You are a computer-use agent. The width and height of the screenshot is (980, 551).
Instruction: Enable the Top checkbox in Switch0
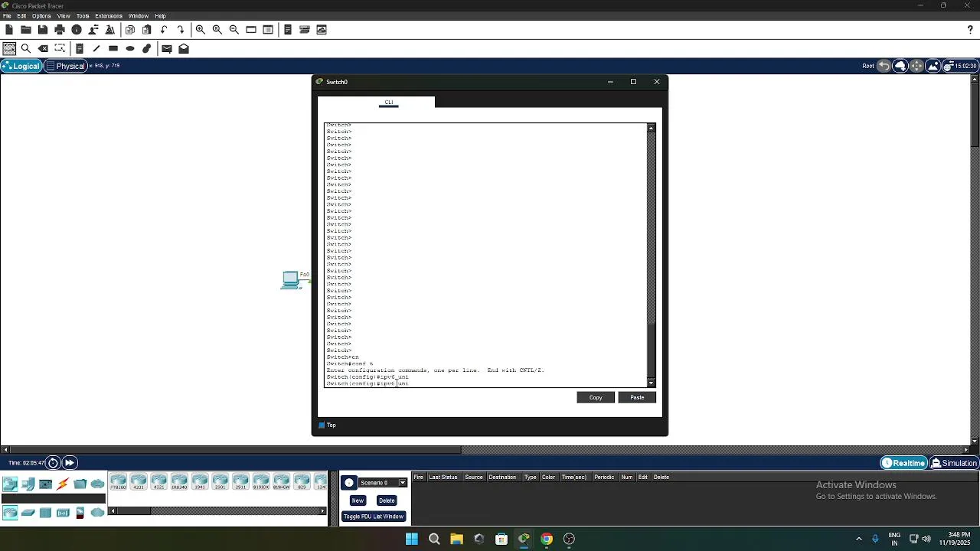click(322, 425)
